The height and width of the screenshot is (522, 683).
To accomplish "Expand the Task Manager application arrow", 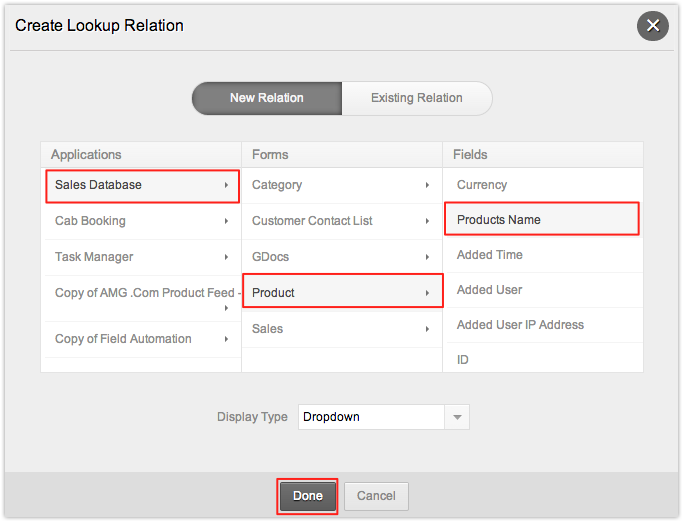I will (x=226, y=257).
